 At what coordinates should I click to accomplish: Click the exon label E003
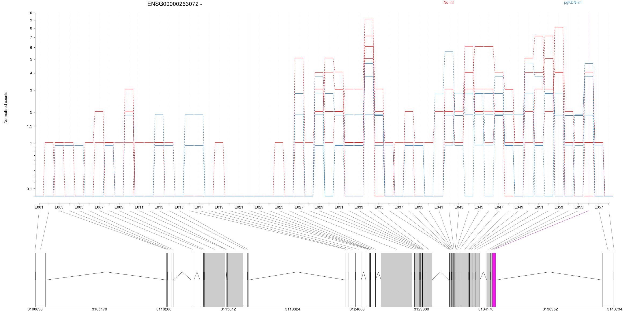59,207
